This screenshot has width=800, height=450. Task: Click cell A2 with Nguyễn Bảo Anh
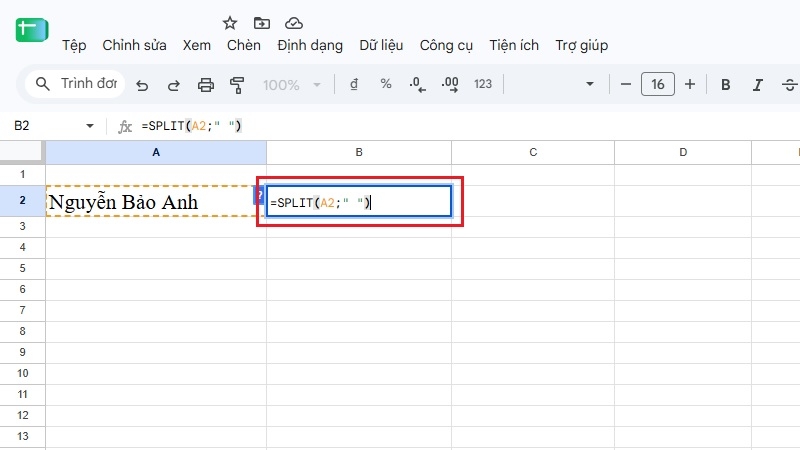[156, 202]
